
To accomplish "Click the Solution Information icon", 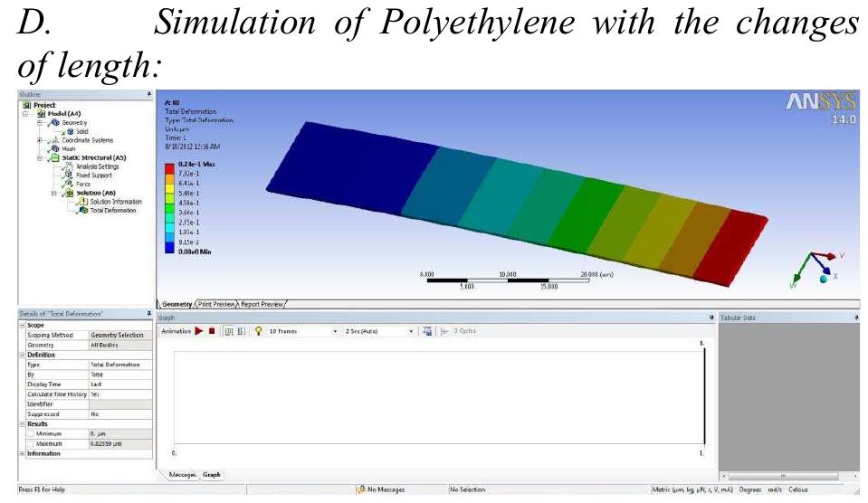I will click(x=83, y=202).
